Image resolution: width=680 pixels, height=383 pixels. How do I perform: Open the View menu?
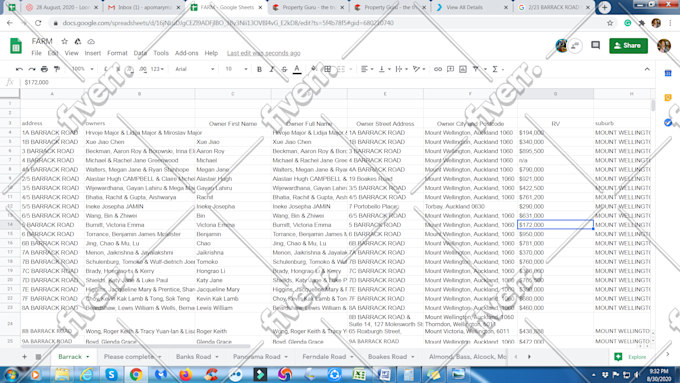(x=72, y=53)
